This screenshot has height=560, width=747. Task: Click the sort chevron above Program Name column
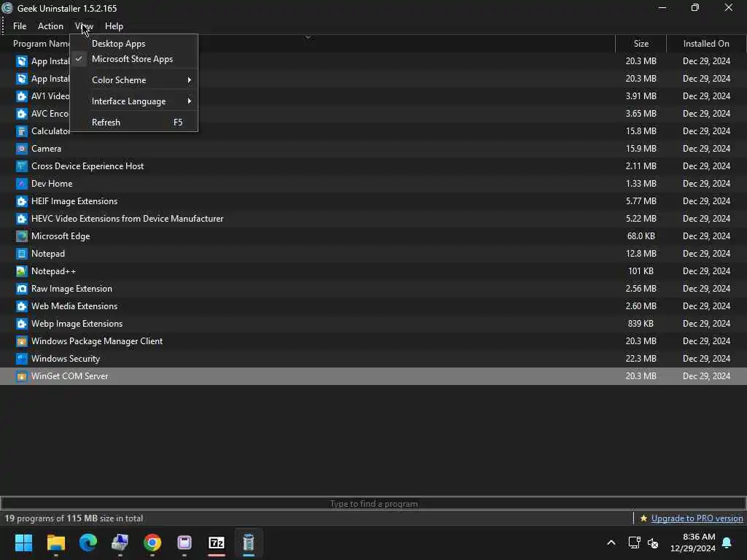[308, 37]
